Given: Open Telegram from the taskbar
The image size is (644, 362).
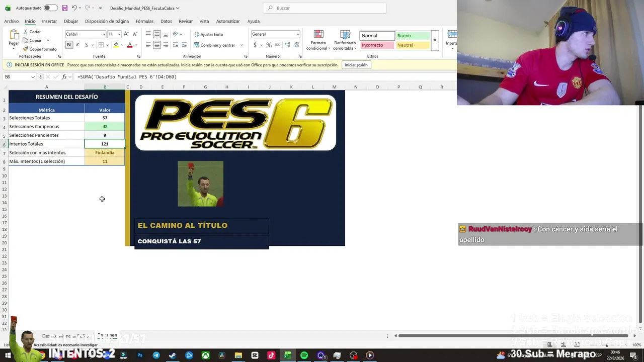Looking at the screenshot, I should [x=156, y=355].
